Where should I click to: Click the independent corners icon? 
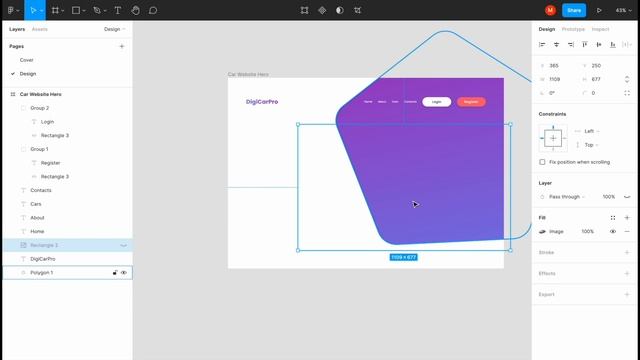point(627,93)
